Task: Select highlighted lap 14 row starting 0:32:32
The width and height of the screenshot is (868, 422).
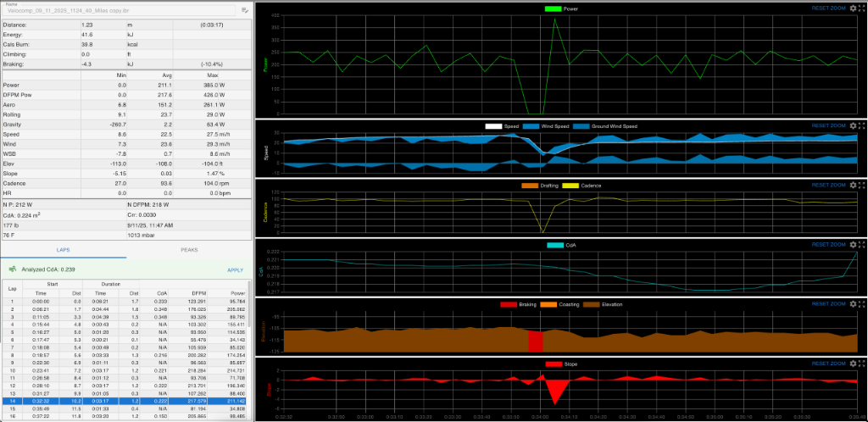Action: (126, 399)
